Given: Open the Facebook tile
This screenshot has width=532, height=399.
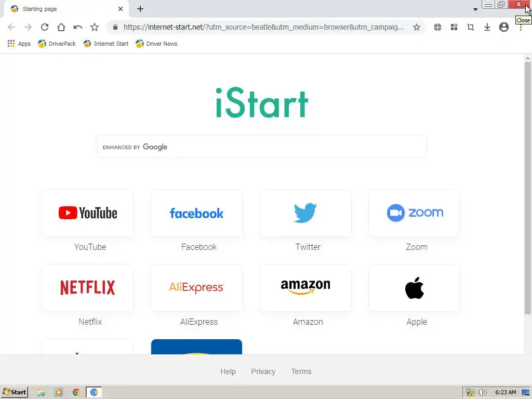Looking at the screenshot, I should (x=196, y=213).
